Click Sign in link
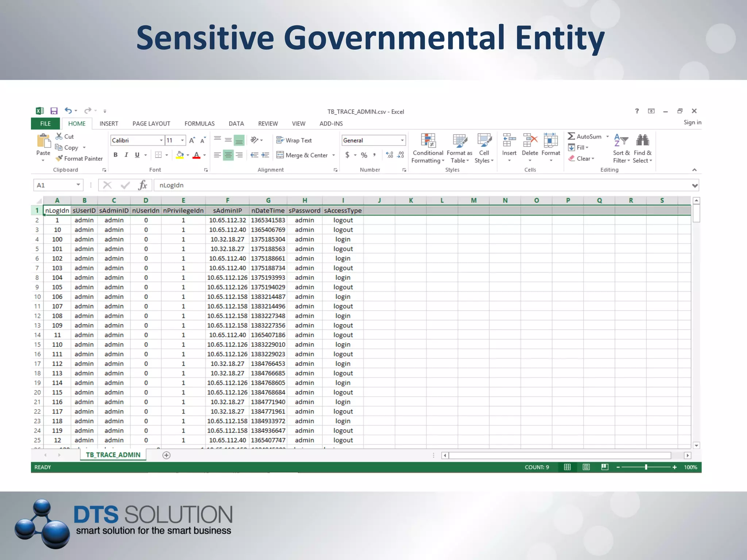 tap(692, 122)
